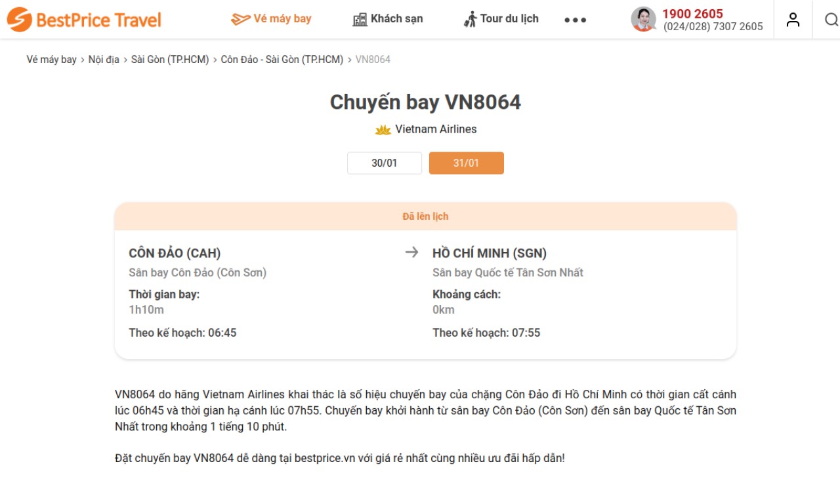840x504 pixels.
Task: Open the Tour du lịch menu item
Action: tap(509, 19)
